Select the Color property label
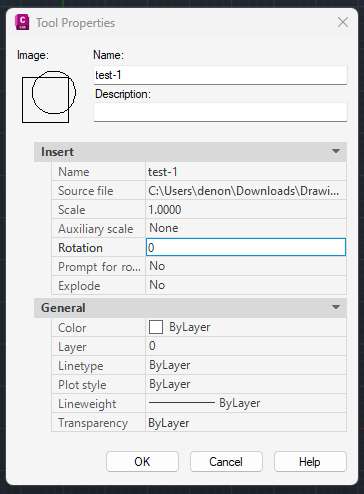This screenshot has height=494, width=364. pos(72,328)
